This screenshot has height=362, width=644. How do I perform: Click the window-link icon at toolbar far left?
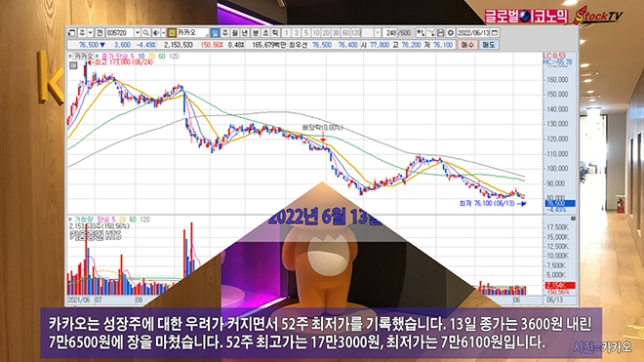71,33
